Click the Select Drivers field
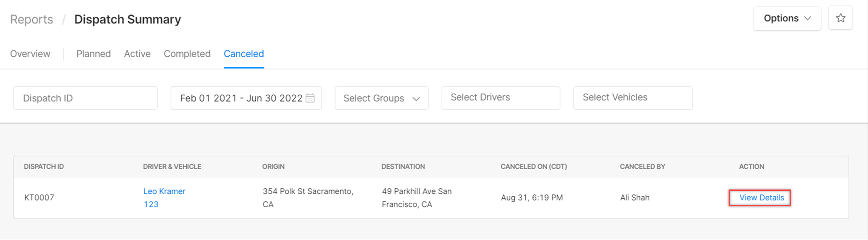This screenshot has width=868, height=240. tap(501, 98)
